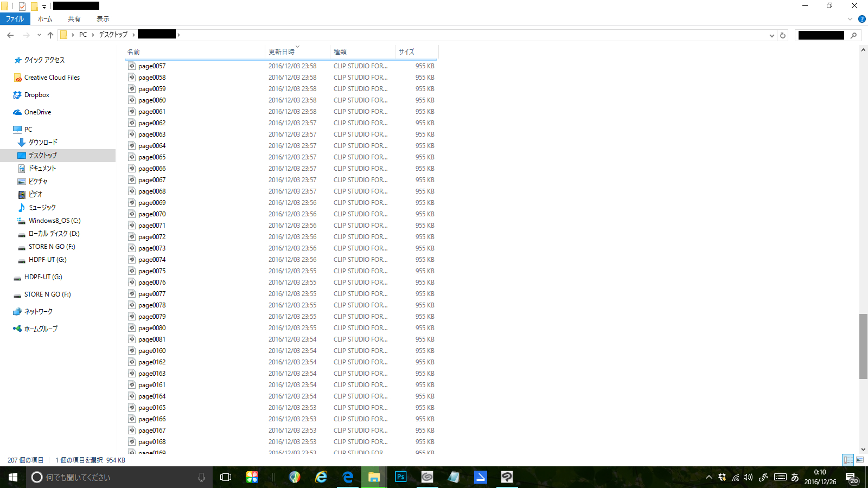868x488 pixels.
Task: Refresh the current folder view
Action: pyautogui.click(x=783, y=35)
